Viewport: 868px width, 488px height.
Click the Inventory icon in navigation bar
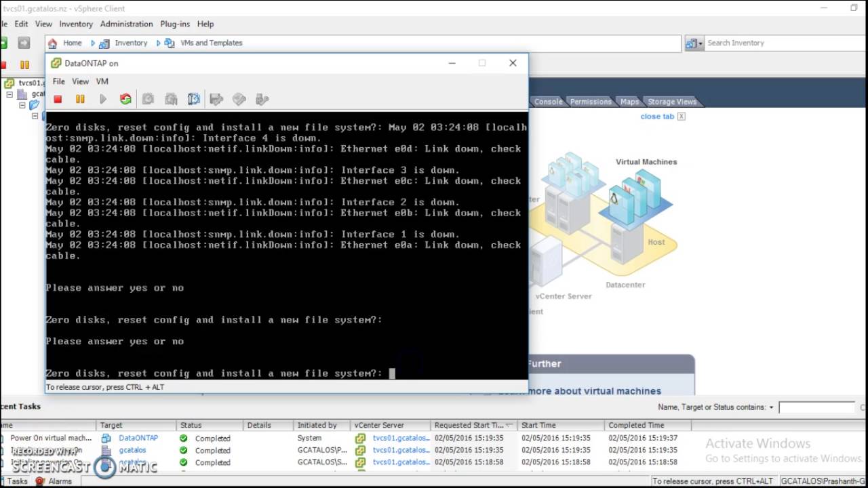pos(104,43)
